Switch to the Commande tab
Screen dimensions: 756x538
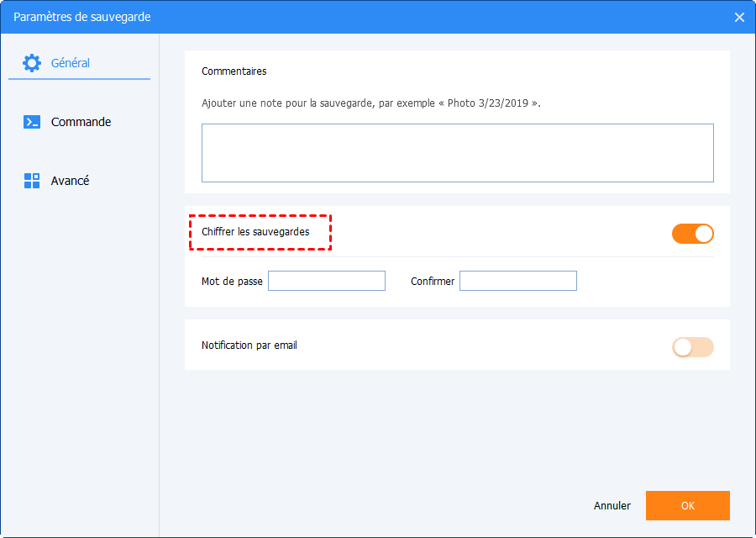[80, 122]
